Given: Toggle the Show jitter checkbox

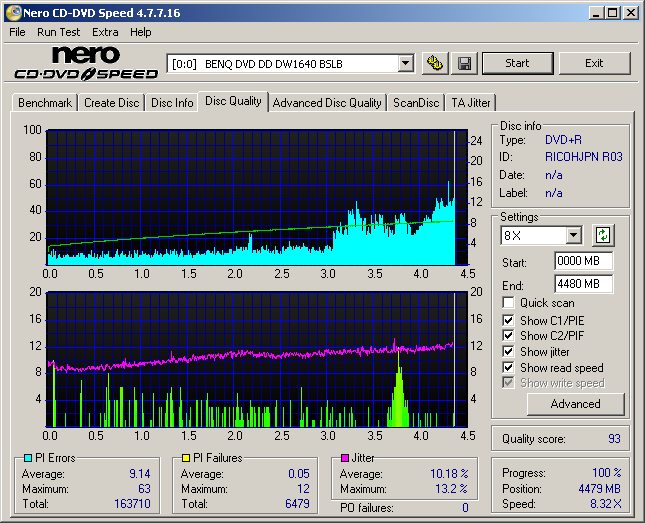Looking at the screenshot, I should [509, 352].
